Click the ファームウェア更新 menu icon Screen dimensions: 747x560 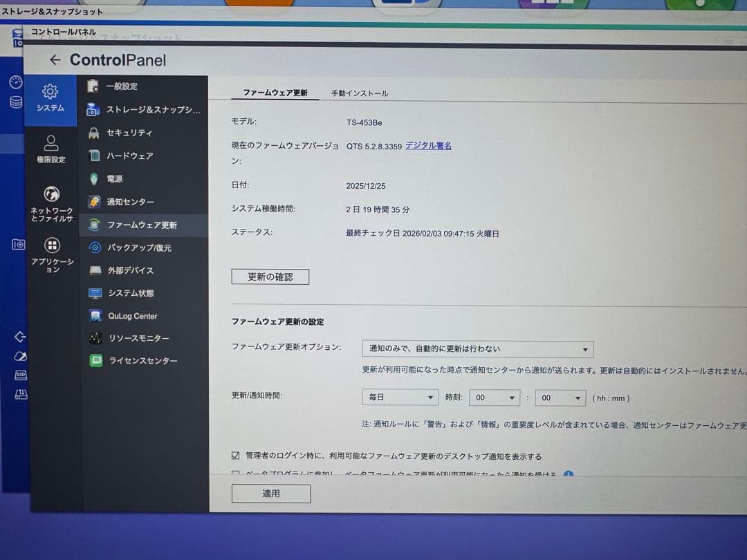click(x=94, y=225)
